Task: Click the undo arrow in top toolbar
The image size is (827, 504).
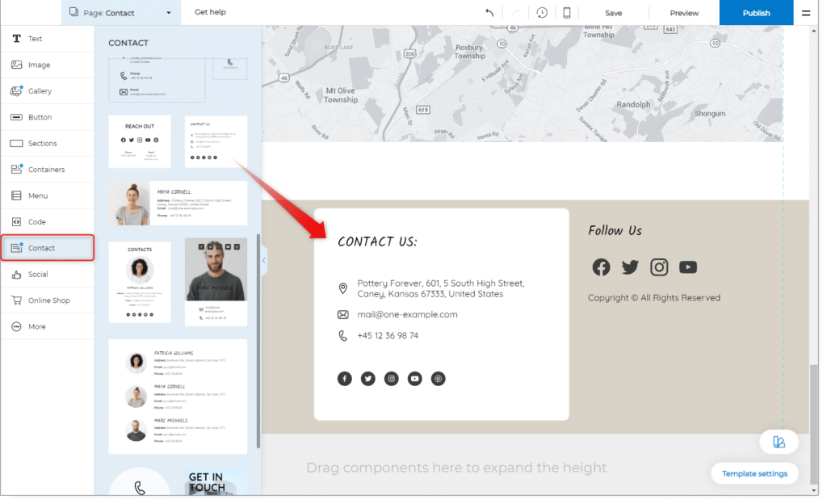Action: [x=489, y=13]
